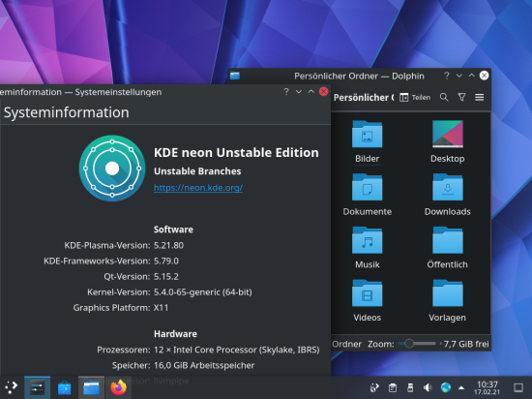Click Dolphin's help question mark button
This screenshot has width=532, height=399.
[447, 76]
